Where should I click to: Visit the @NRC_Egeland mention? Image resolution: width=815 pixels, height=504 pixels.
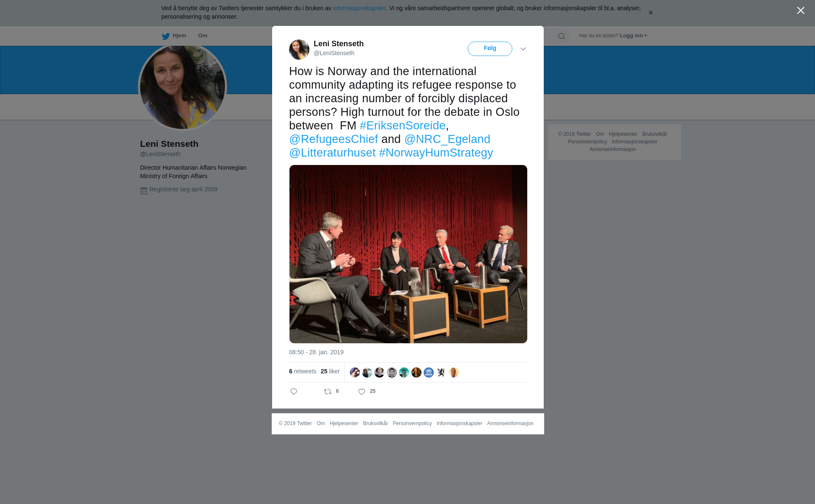click(447, 139)
